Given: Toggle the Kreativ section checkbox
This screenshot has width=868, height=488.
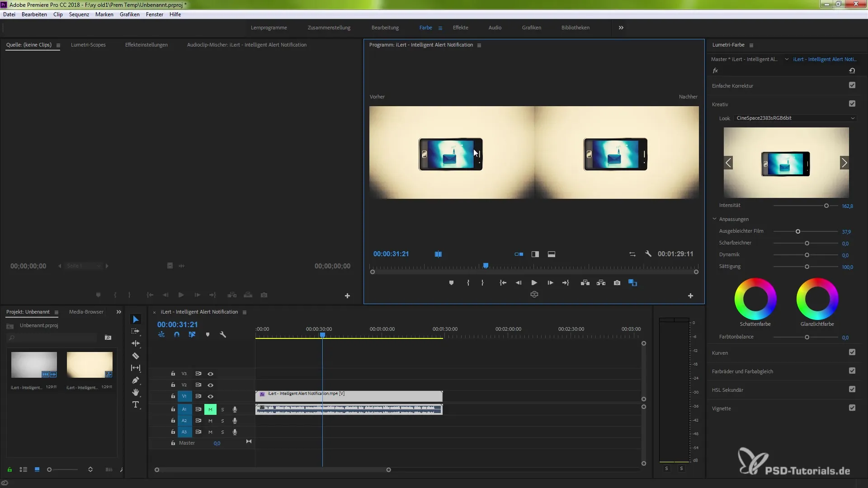Looking at the screenshot, I should tap(852, 104).
